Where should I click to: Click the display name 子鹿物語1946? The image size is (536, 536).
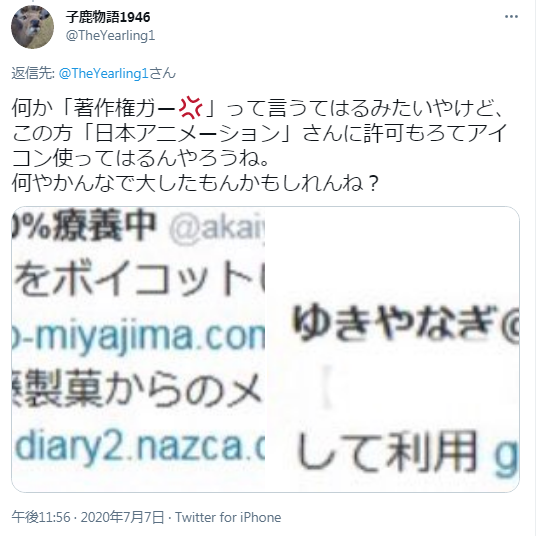pos(108,17)
